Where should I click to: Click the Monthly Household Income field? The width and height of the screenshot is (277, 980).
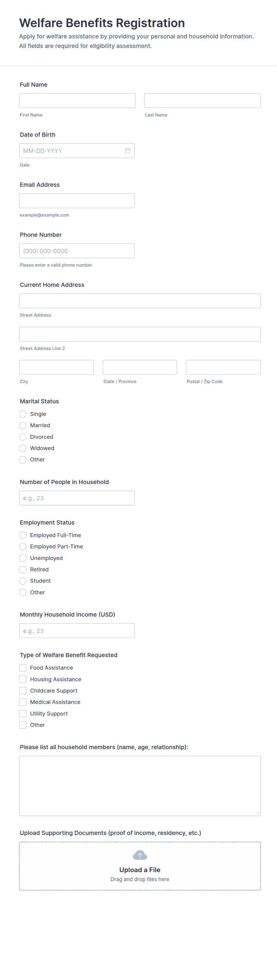coord(77,631)
